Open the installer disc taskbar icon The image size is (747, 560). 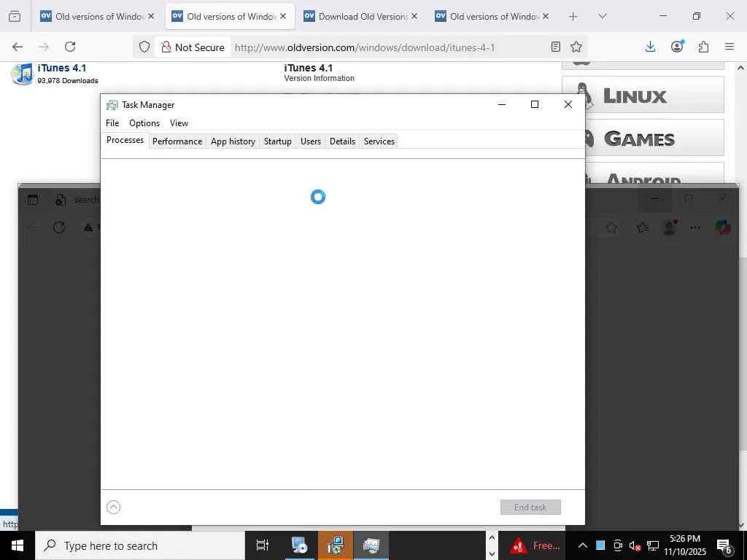[300, 545]
